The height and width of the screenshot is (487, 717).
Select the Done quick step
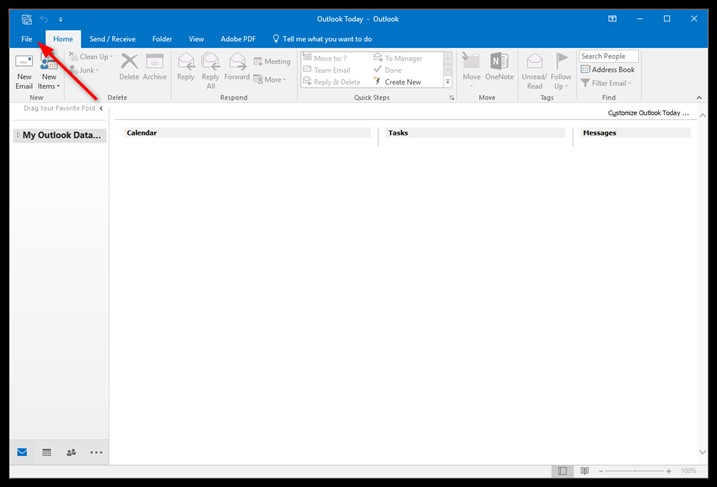(388, 70)
